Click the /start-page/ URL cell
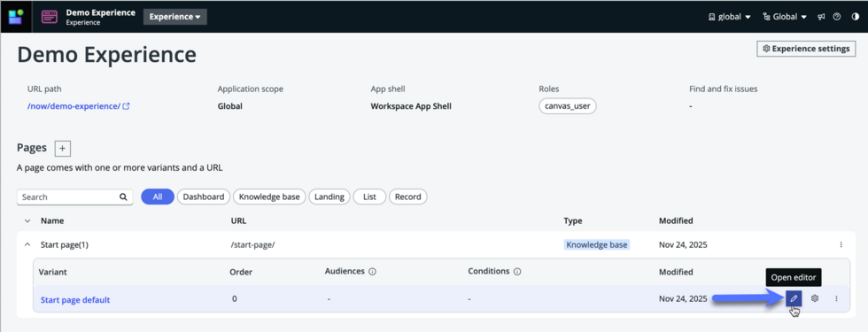Image resolution: width=868 pixels, height=332 pixels. click(x=253, y=244)
